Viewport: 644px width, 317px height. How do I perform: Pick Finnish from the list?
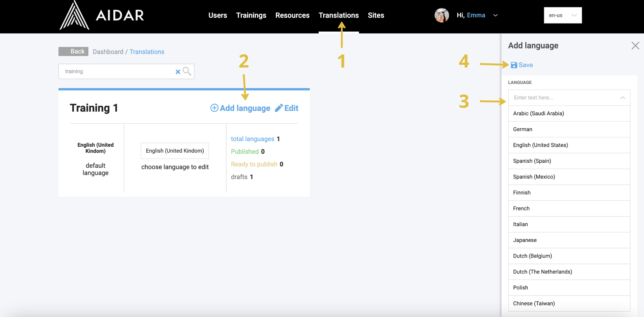(x=569, y=193)
